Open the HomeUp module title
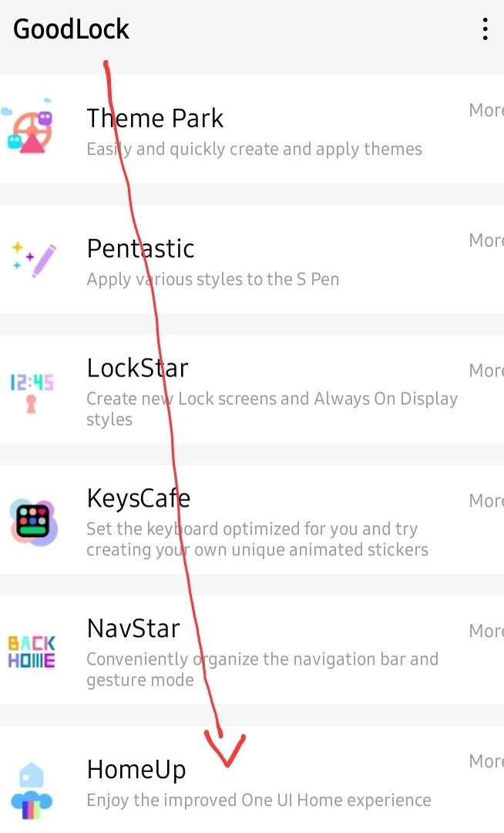 pyautogui.click(x=136, y=770)
